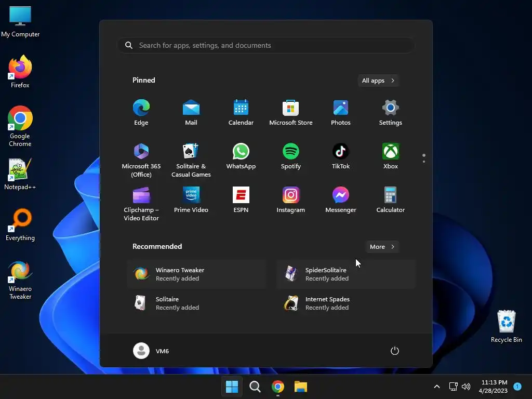Open the ESPN app
Screen dimensions: 532x399
(241, 200)
